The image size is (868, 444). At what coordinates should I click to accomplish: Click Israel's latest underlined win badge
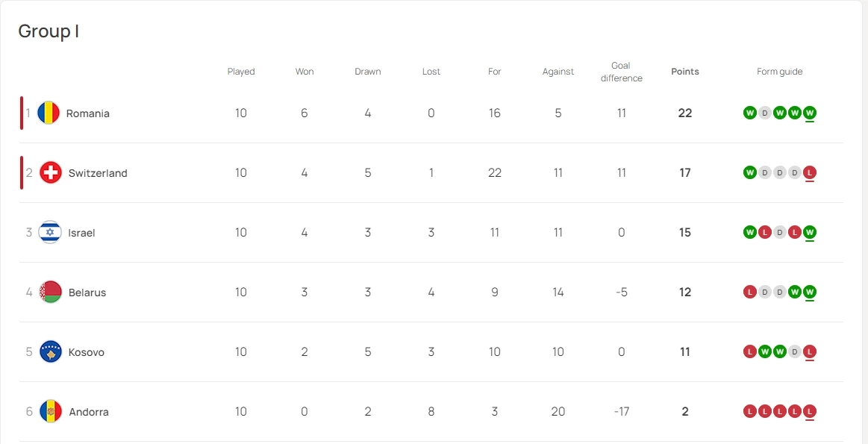coord(810,233)
